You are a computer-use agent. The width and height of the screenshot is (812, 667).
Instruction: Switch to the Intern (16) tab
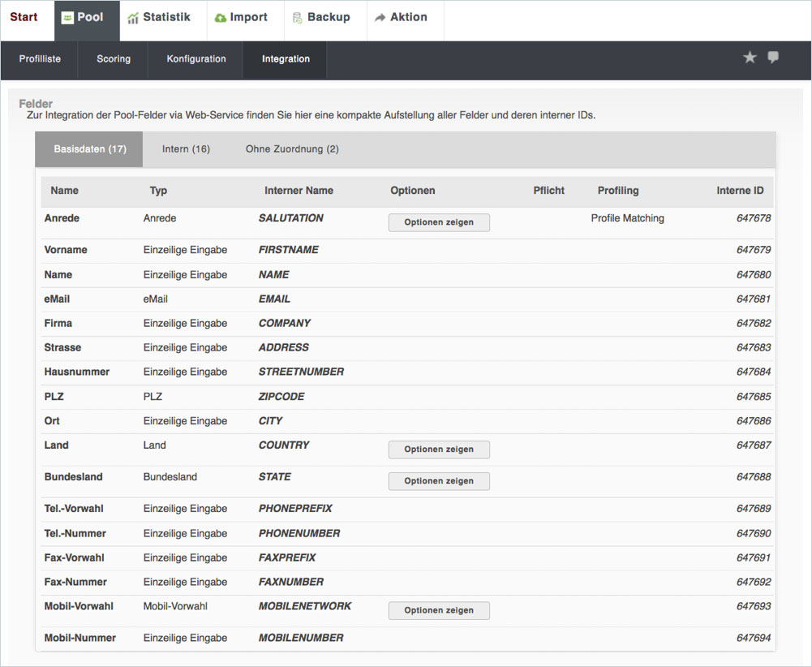pos(186,149)
